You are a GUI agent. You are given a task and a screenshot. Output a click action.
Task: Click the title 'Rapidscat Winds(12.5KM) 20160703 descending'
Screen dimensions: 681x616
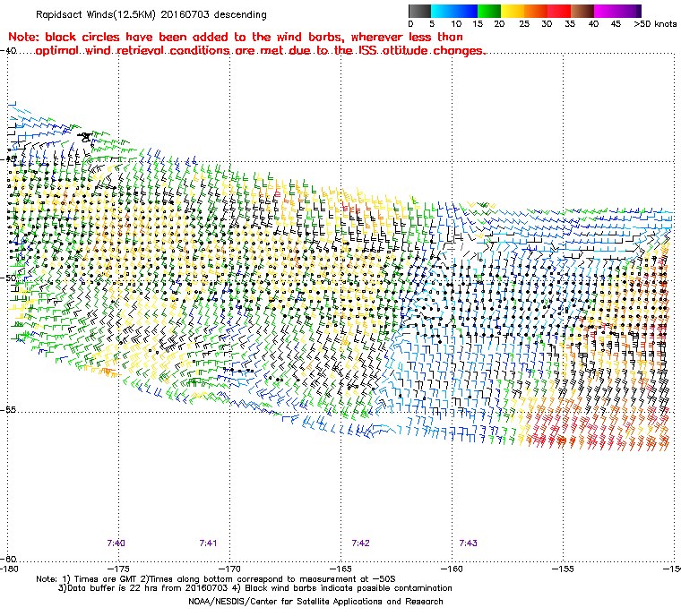(x=151, y=14)
